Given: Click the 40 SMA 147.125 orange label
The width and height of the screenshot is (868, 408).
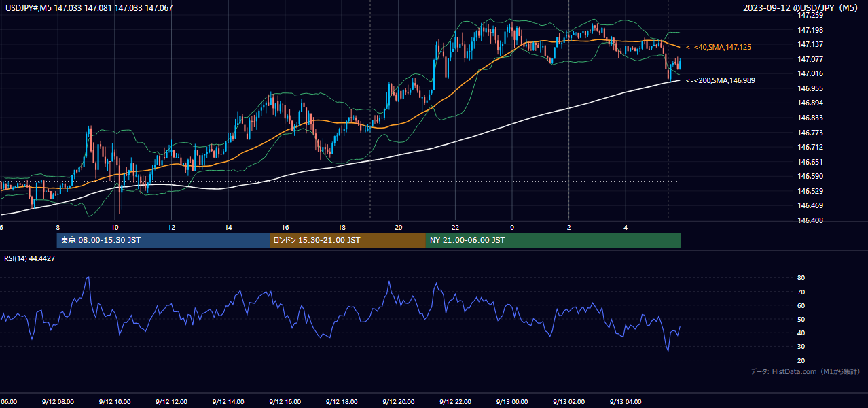Looking at the screenshot, I should pyautogui.click(x=718, y=47).
